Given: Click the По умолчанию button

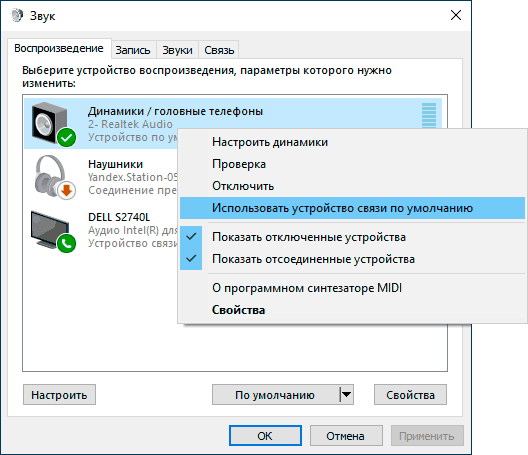Looking at the screenshot, I should click(x=275, y=395).
